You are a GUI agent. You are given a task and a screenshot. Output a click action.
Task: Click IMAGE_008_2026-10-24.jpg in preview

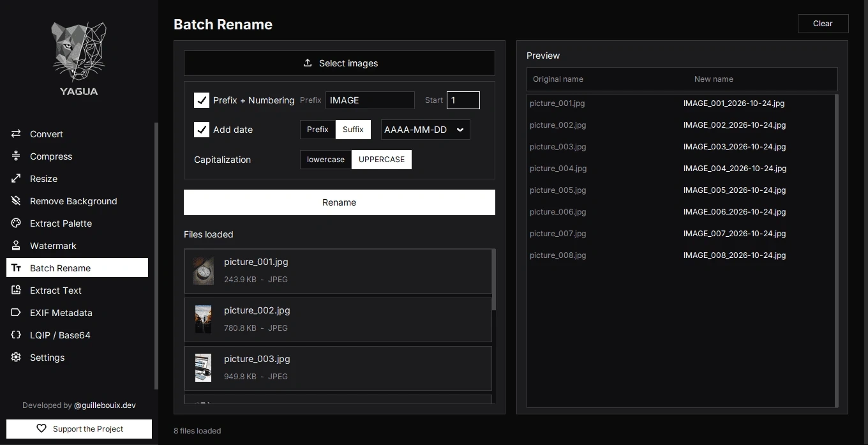tap(735, 255)
